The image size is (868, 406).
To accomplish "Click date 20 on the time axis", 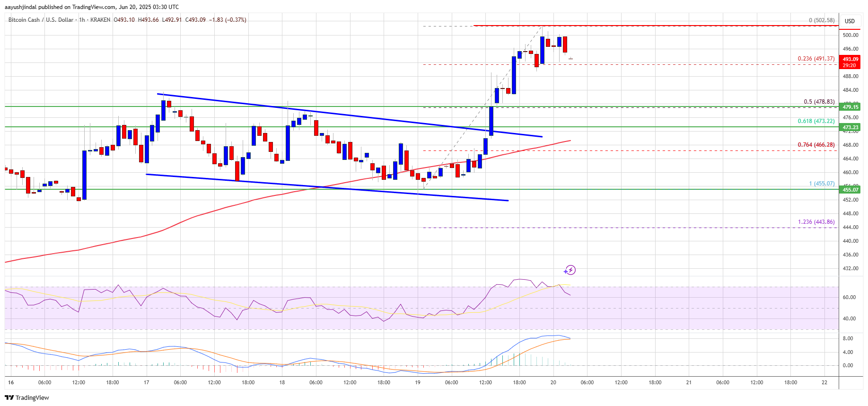I will point(553,382).
